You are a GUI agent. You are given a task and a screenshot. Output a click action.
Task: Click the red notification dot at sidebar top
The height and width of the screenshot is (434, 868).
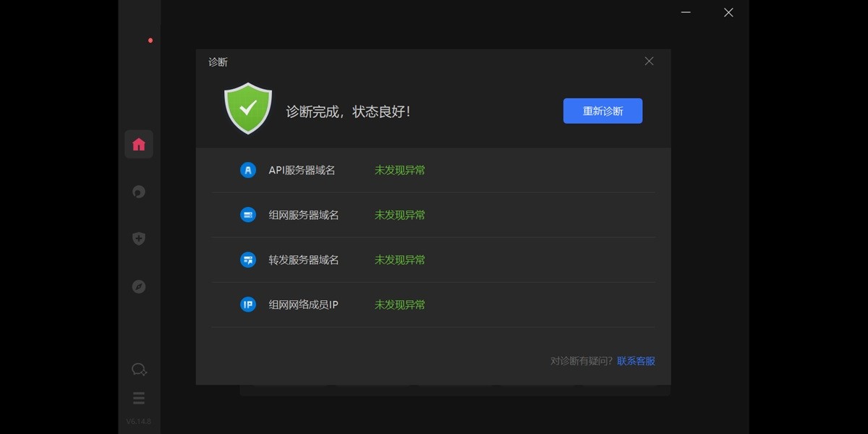click(x=150, y=41)
